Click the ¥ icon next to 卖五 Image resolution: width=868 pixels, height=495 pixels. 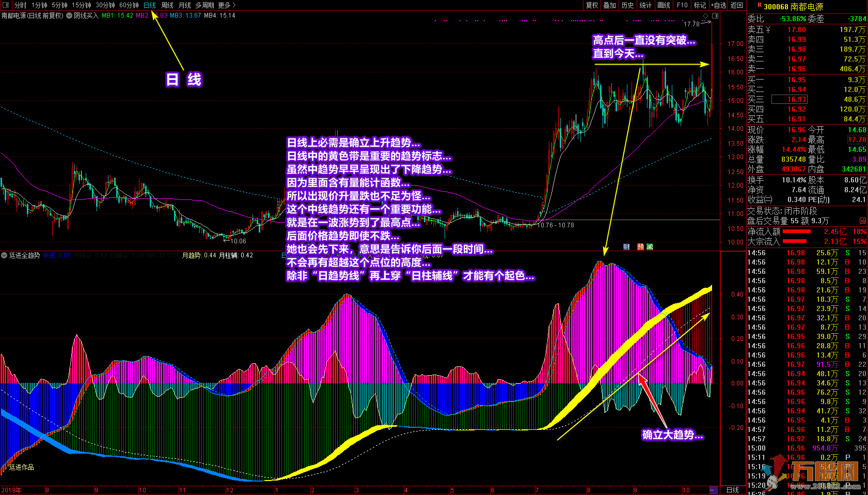click(x=768, y=30)
